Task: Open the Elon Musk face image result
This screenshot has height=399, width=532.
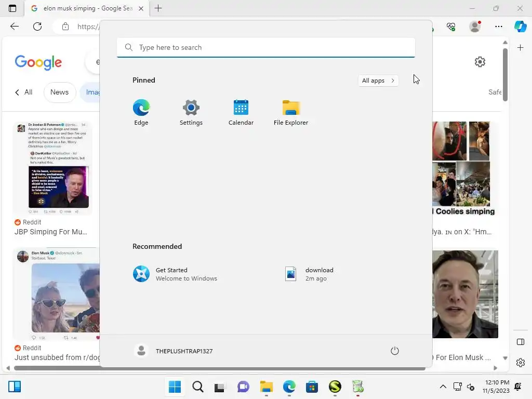Action: click(465, 294)
